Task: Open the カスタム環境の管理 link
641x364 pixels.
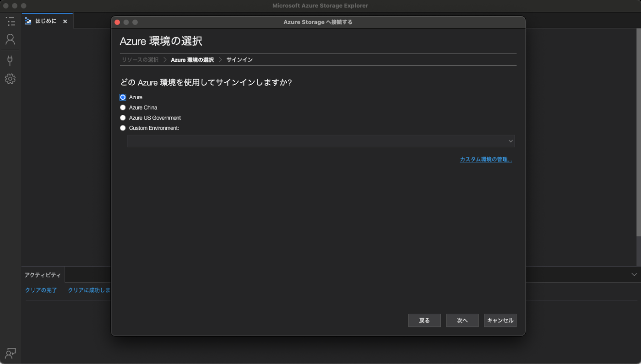Action: [486, 160]
